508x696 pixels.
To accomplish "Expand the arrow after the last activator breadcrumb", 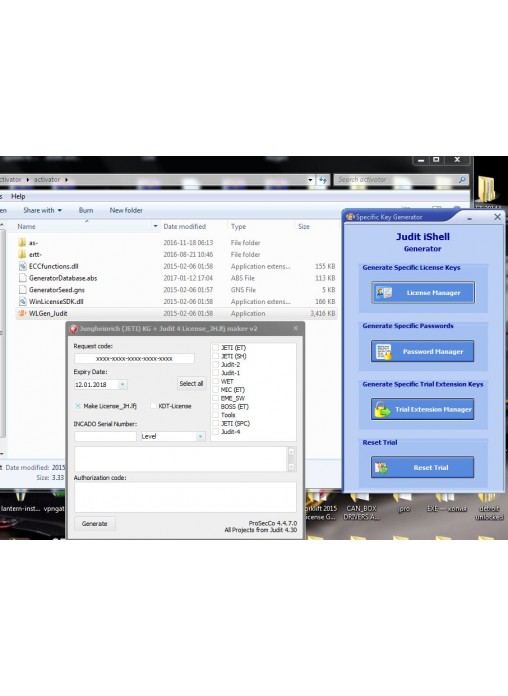I will (x=67, y=180).
